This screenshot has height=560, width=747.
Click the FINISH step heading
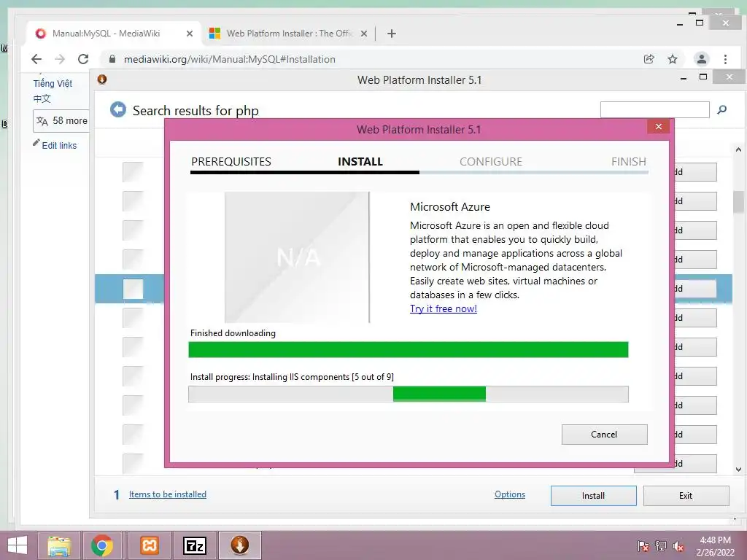628,161
